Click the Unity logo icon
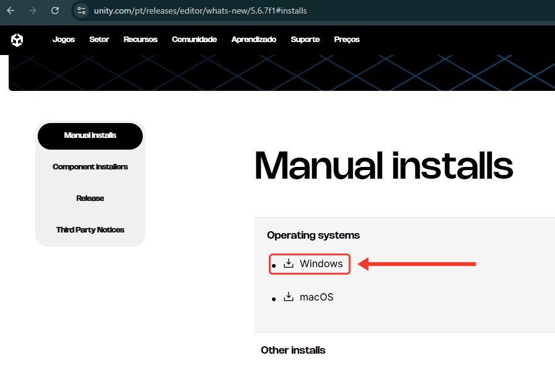The height and width of the screenshot is (392, 555). 17,40
